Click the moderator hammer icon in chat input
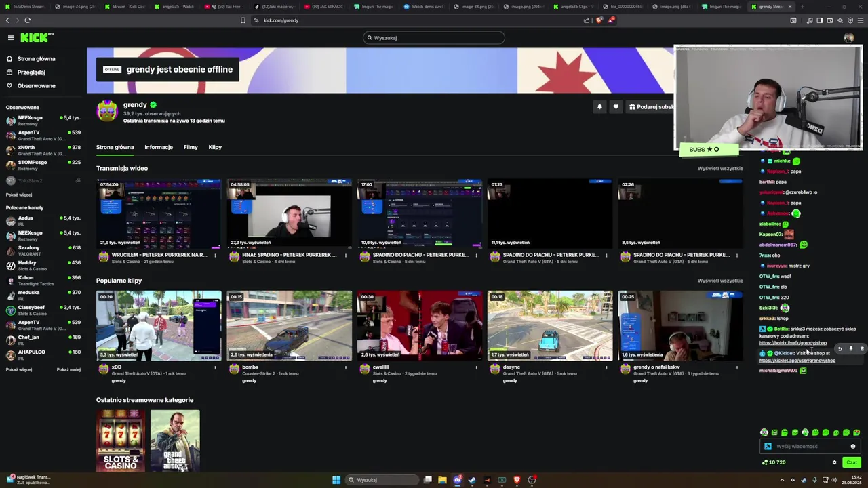 point(768,447)
